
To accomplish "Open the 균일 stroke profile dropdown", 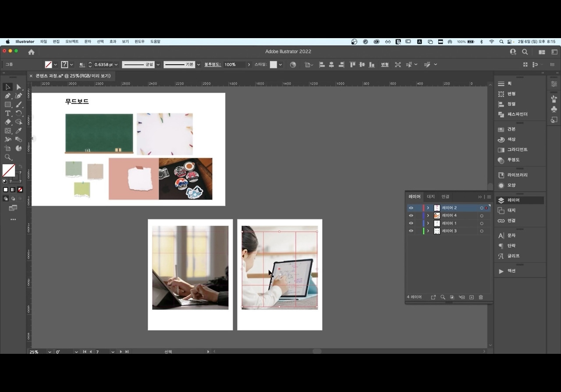I will click(158, 65).
